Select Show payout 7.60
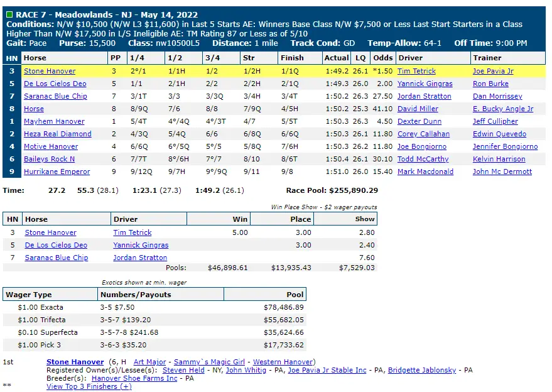Screen dimensions: 552x392 coord(367,258)
